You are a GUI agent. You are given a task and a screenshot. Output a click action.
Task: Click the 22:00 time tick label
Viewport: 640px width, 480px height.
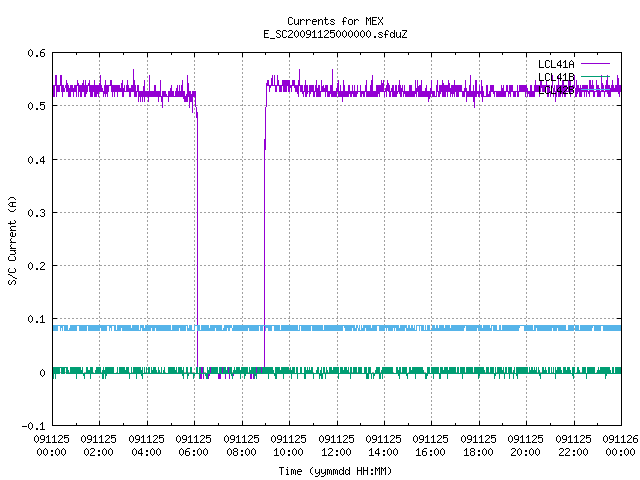pyautogui.click(x=573, y=452)
